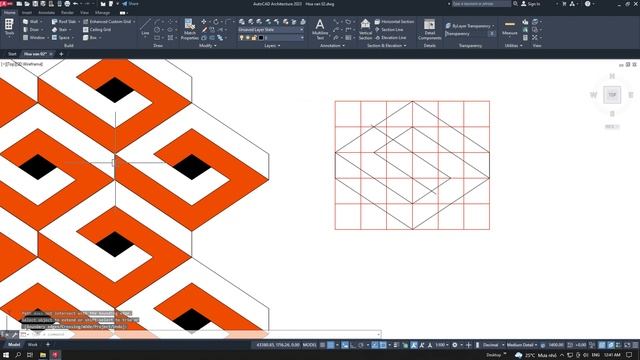Toggle MODEL space button in status bar
Image resolution: width=640 pixels, height=360 pixels.
coord(309,345)
